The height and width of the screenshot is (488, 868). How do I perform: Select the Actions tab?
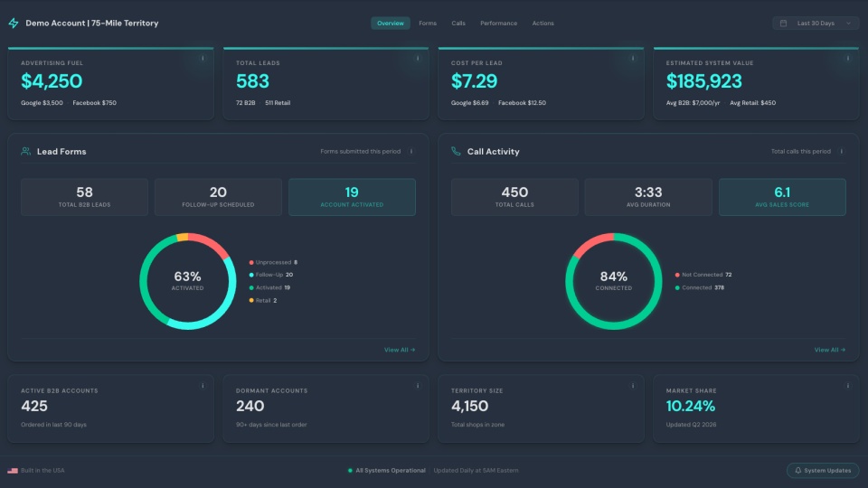(543, 23)
